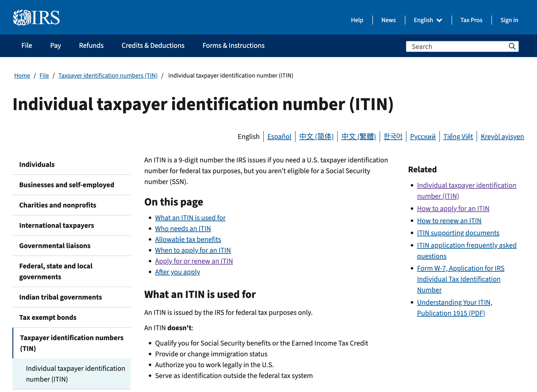537x392 pixels.
Task: Open the Tax Pros link
Action: pos(471,20)
